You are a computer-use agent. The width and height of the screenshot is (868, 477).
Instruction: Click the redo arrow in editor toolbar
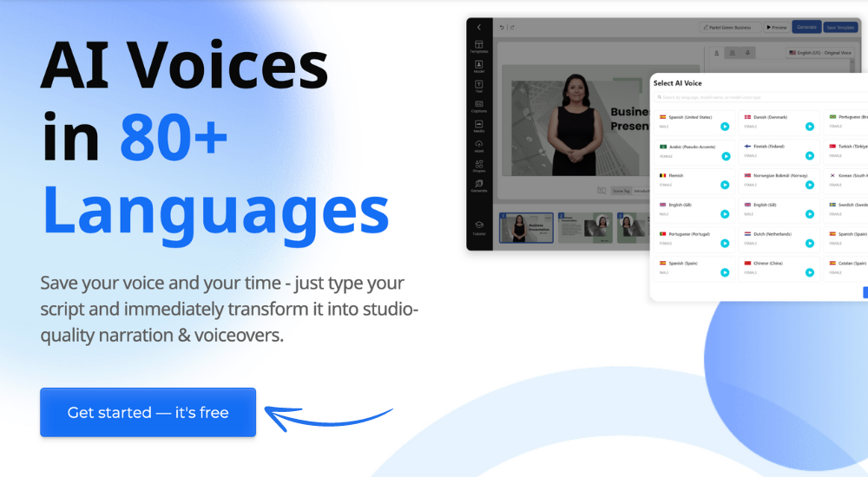(512, 27)
